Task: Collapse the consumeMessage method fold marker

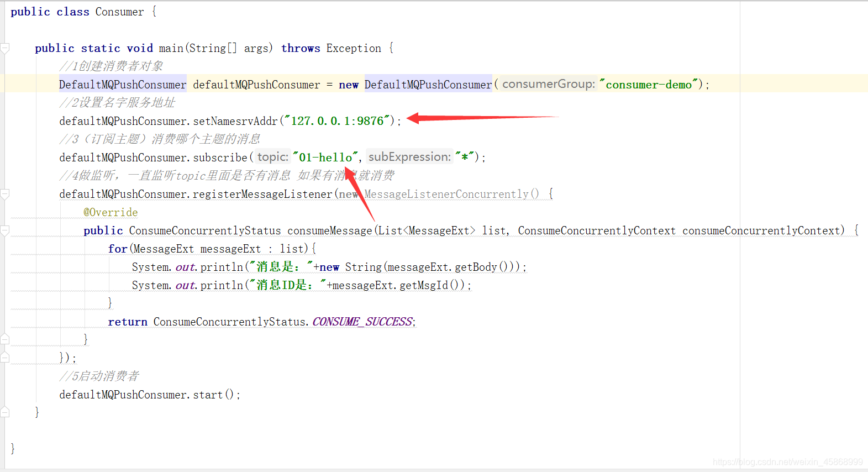Action: tap(5, 231)
